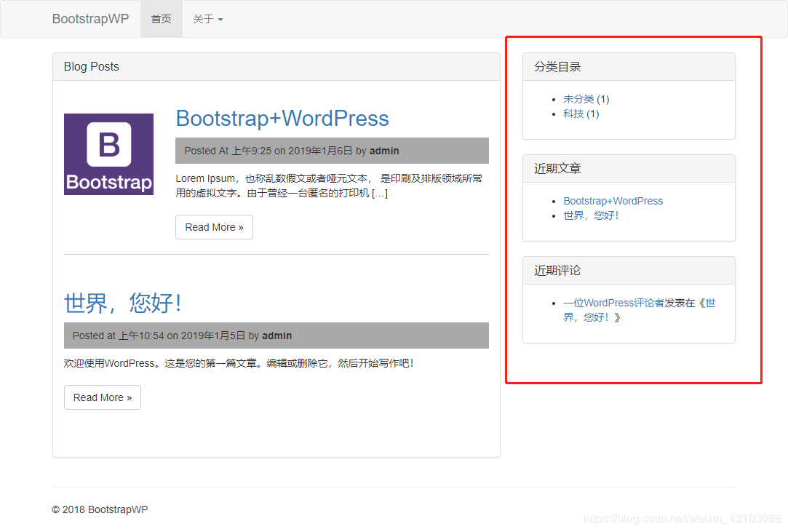
Task: Click admin author on the 世界，您好！ post
Action: (277, 336)
